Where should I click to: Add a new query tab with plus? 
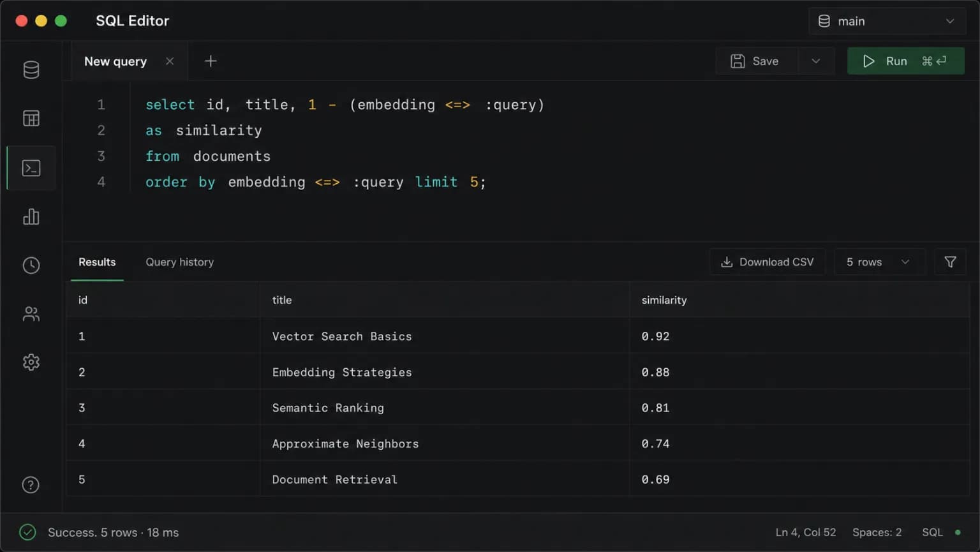[x=211, y=61]
